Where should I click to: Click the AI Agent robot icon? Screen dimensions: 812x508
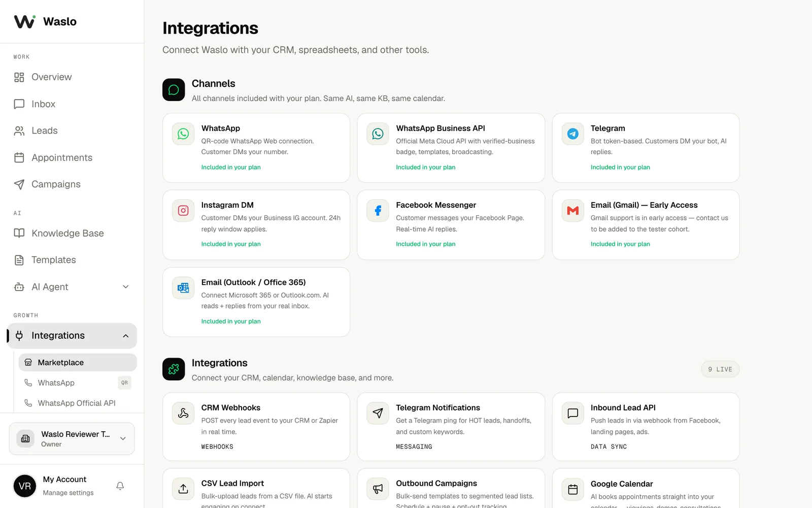[x=19, y=287]
